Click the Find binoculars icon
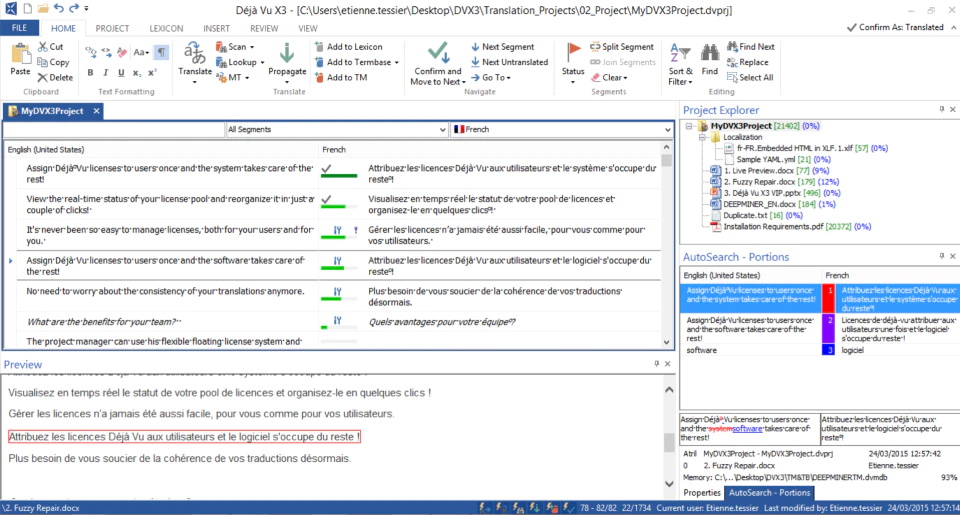 [x=710, y=54]
